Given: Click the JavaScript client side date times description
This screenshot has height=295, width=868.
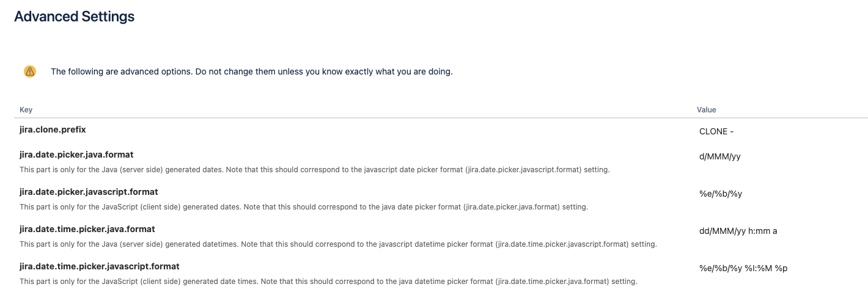Looking at the screenshot, I should 328,282.
